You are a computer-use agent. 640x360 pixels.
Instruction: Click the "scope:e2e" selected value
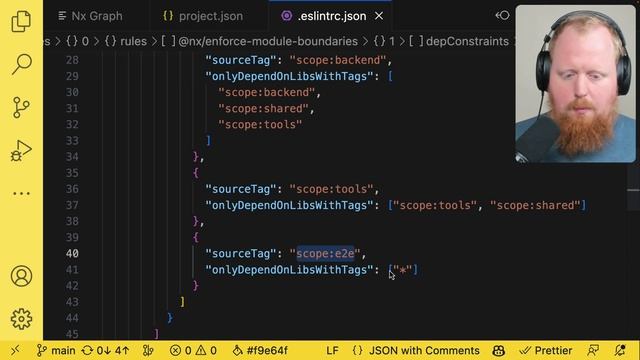(325, 253)
